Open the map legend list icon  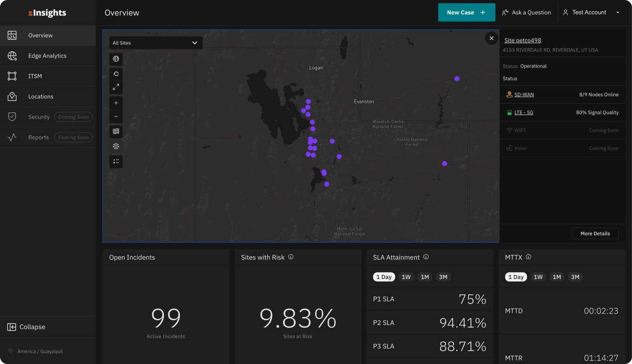click(116, 162)
